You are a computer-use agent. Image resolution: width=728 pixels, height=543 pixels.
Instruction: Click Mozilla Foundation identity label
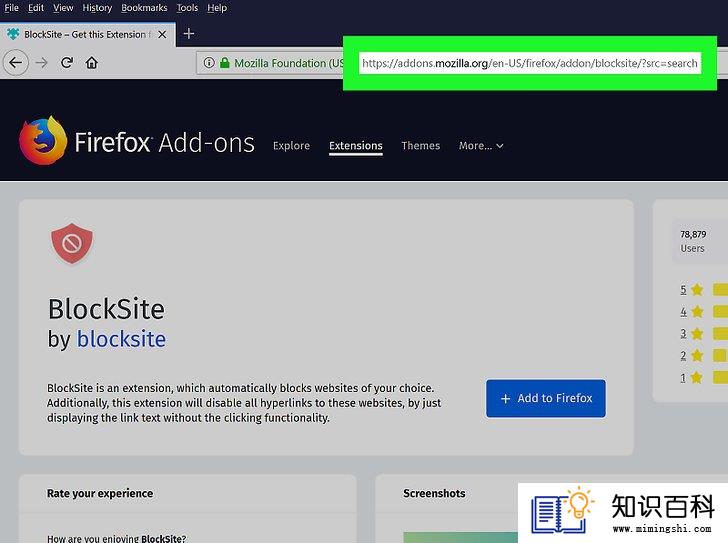289,63
